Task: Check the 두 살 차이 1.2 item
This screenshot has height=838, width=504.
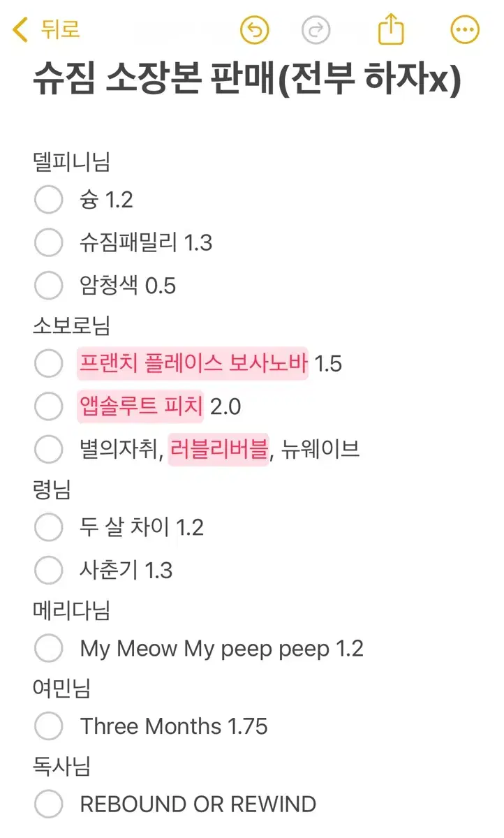Action: 49,527
